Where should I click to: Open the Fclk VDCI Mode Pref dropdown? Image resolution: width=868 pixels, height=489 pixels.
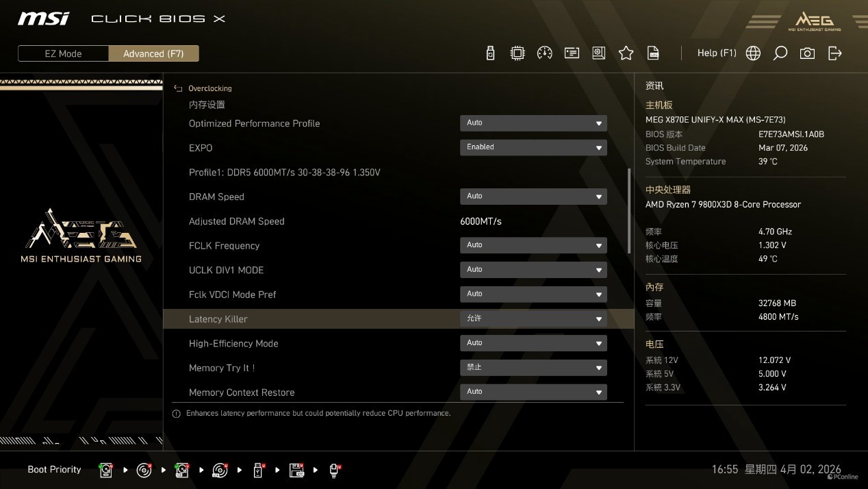[x=533, y=294]
